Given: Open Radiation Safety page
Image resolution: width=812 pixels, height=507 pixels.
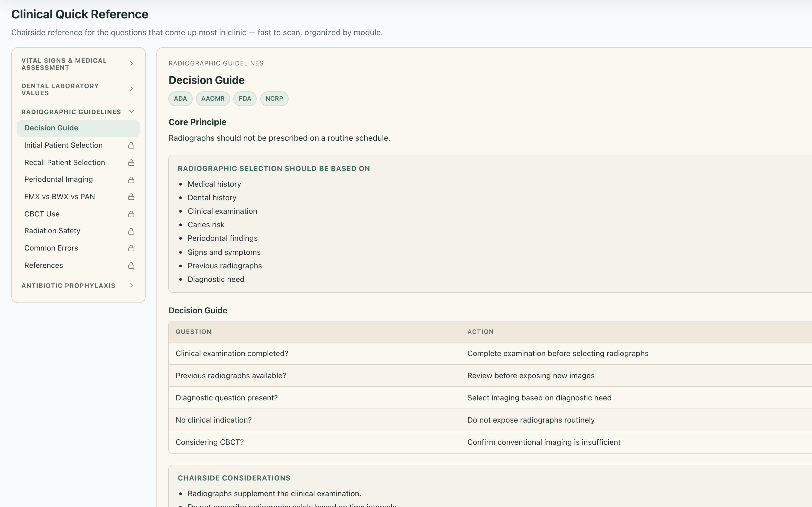Looking at the screenshot, I should coord(78,231).
